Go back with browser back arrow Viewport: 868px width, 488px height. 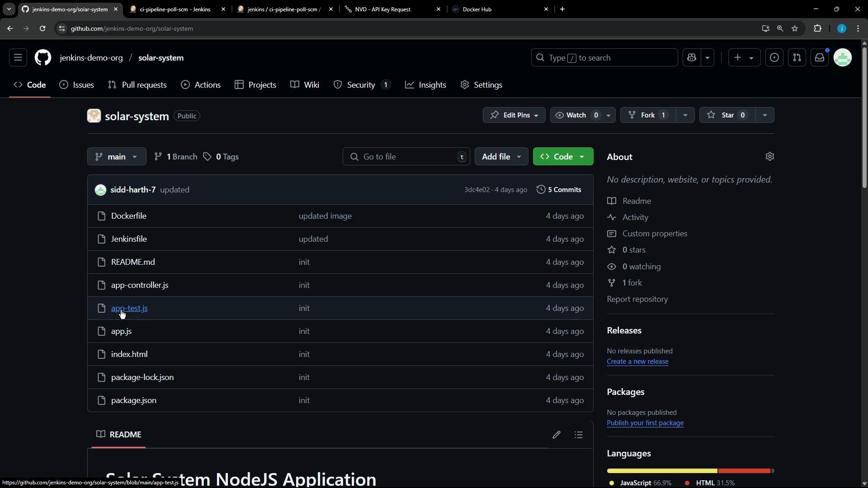10,28
